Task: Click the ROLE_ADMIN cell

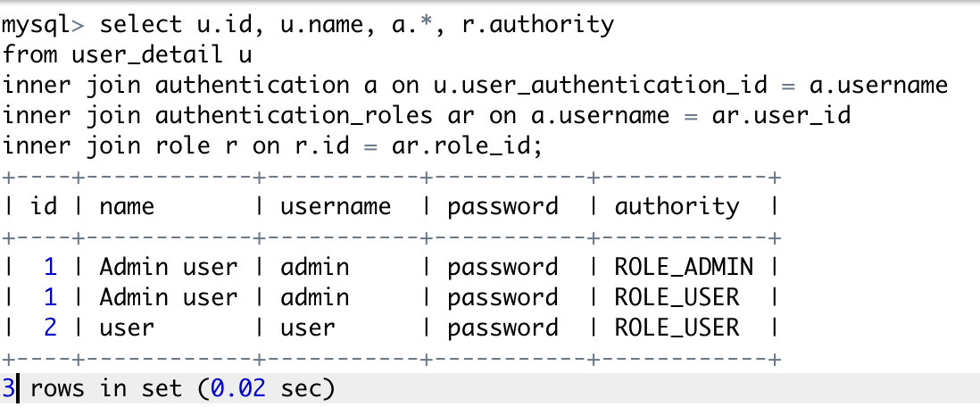Action: 684,268
